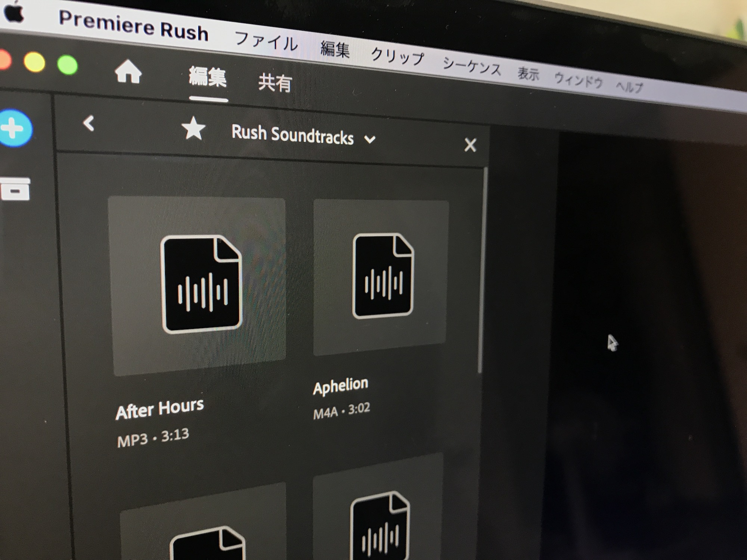Viewport: 747px width, 560px height.
Task: Open the クリップ menu
Action: (x=397, y=57)
